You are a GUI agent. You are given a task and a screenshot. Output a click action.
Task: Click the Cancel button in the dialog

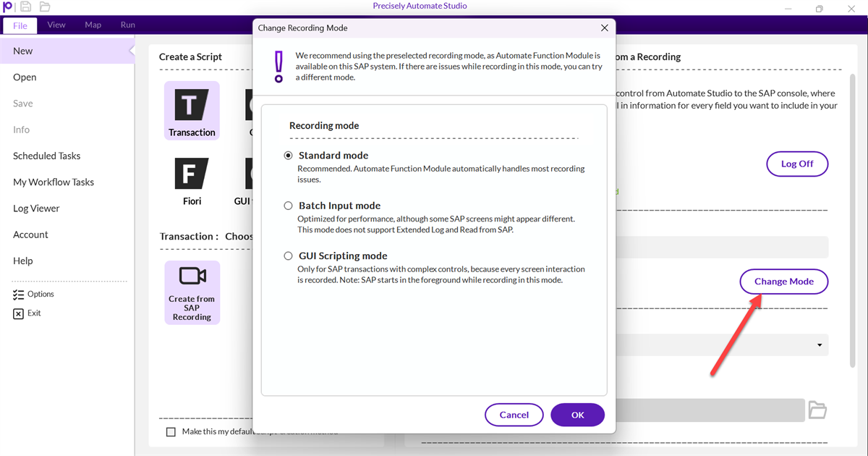click(x=514, y=415)
